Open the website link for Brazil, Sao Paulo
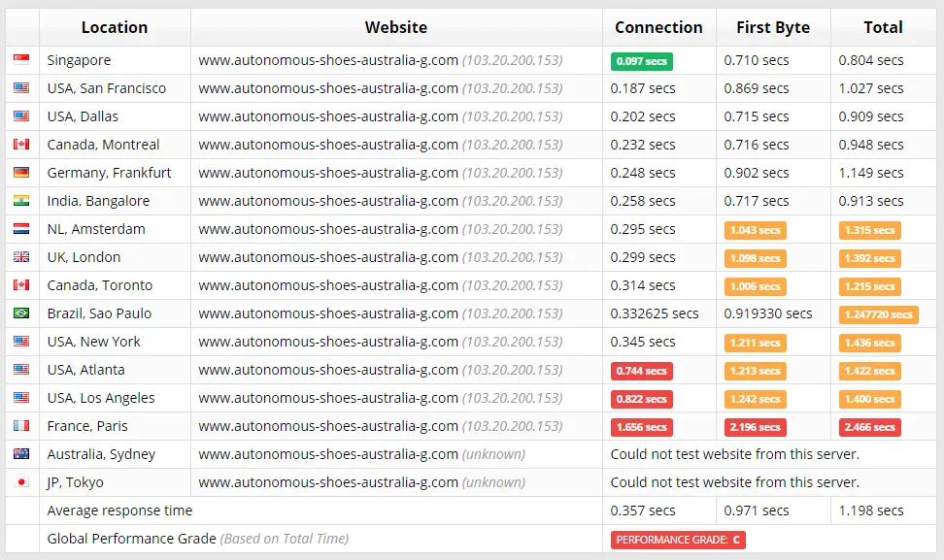Viewport: 944px width, 560px height. [328, 313]
